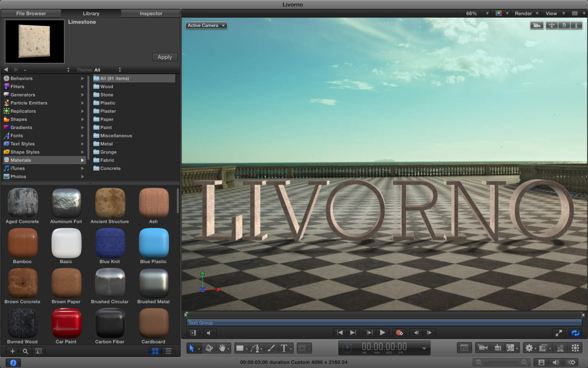Open the Materials category in the sidebar
Image resolution: width=588 pixels, height=368 pixels.
[x=20, y=160]
